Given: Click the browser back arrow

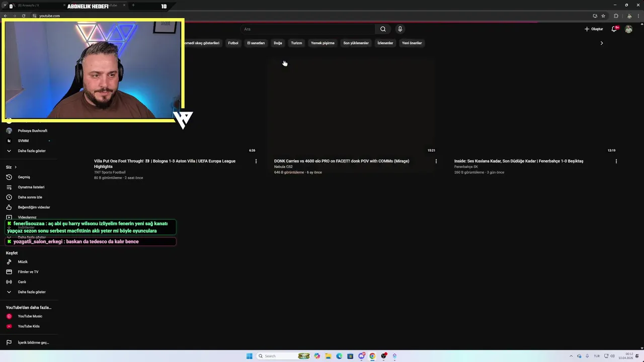Looking at the screenshot, I should pyautogui.click(x=6, y=16).
